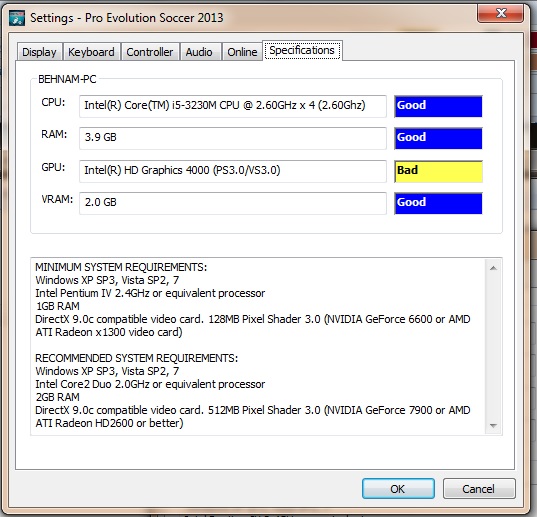Click the blue Good rating for VRAM
Screen dimensions: 537x517
438,203
